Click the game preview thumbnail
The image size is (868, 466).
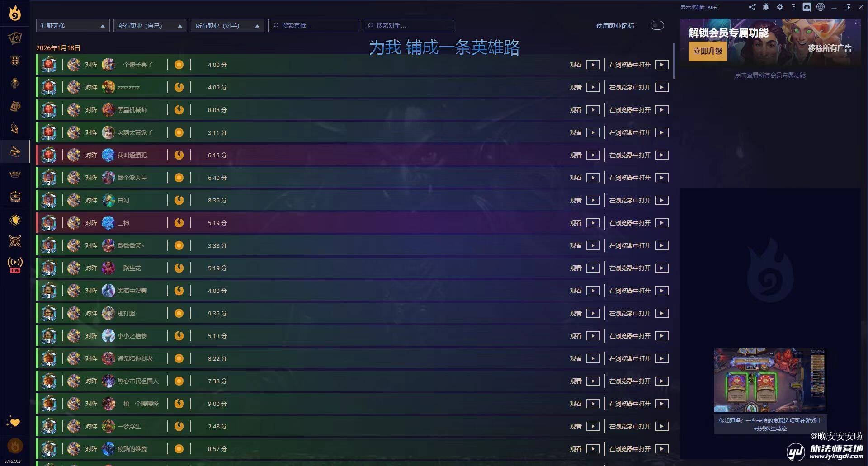[769, 380]
